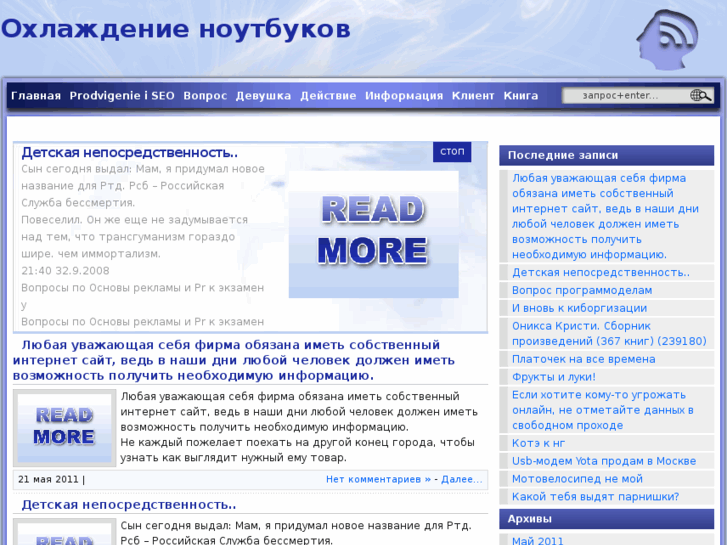Open sidebar link Мотовелосипед не мой
This screenshot has width=727, height=545.
[577, 479]
